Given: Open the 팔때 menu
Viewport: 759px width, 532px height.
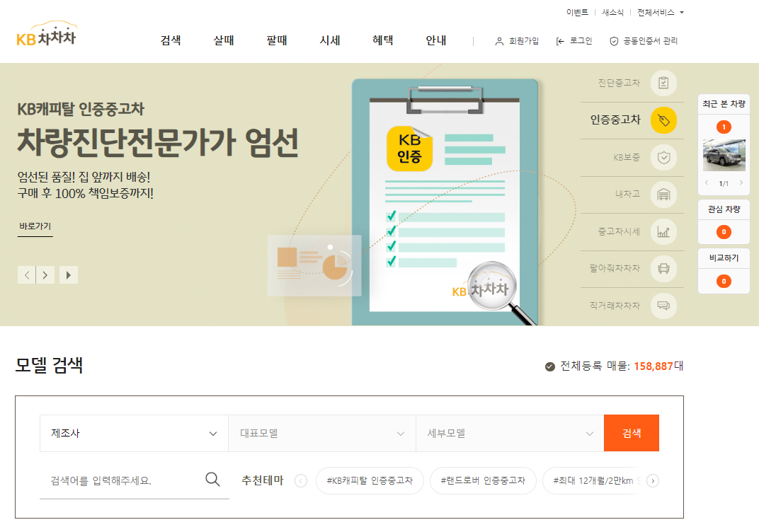Looking at the screenshot, I should [277, 40].
